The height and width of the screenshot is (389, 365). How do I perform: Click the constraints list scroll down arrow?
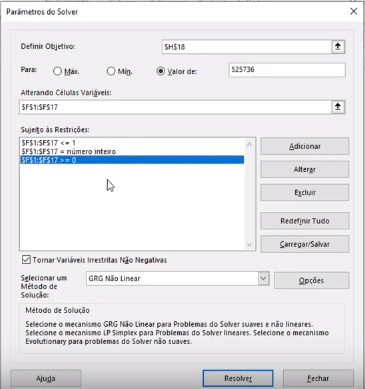(x=249, y=244)
